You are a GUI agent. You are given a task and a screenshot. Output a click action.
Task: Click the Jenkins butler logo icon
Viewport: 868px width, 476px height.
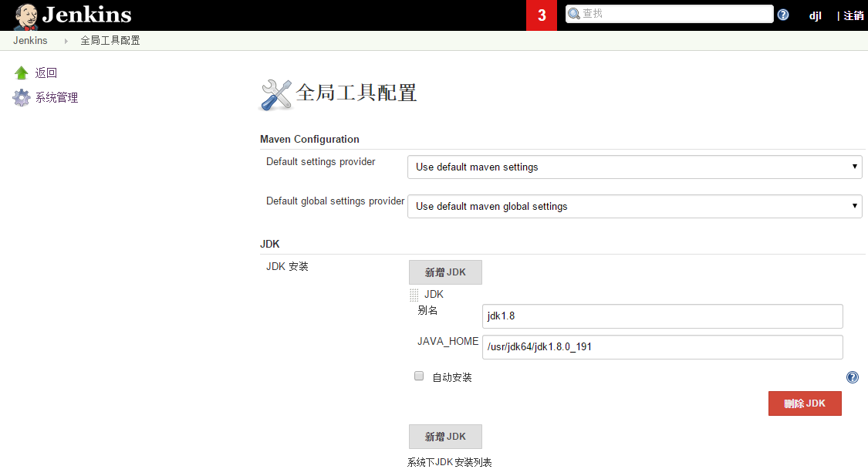pyautogui.click(x=26, y=16)
